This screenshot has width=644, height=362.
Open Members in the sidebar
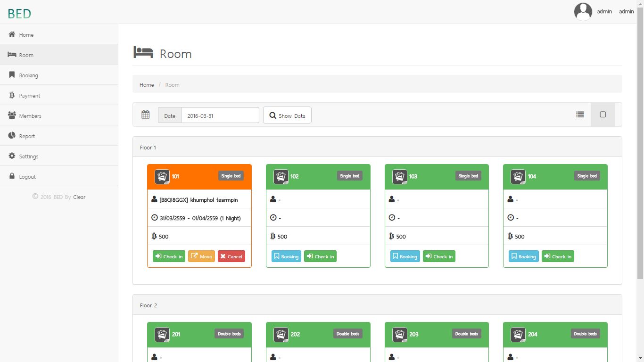click(x=59, y=115)
